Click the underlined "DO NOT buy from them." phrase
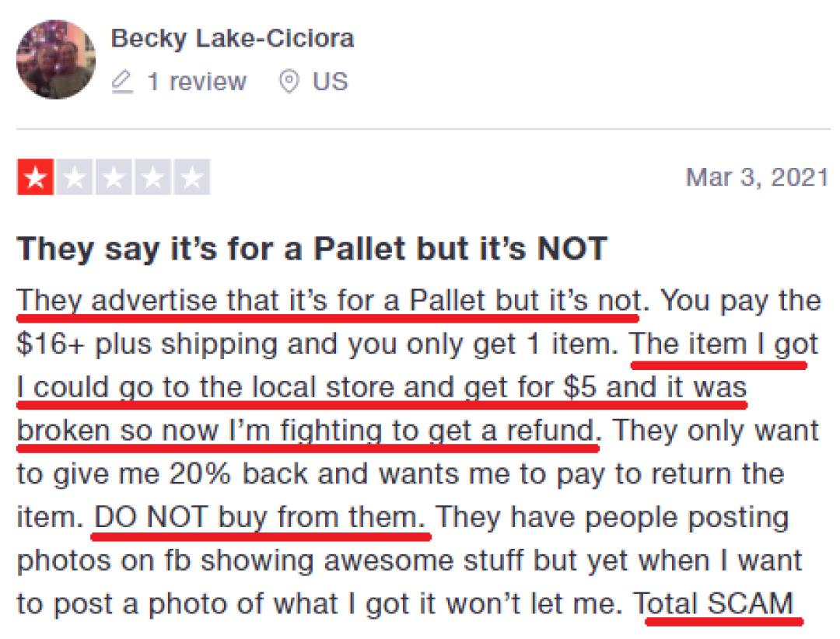The height and width of the screenshot is (639, 840). click(x=261, y=517)
